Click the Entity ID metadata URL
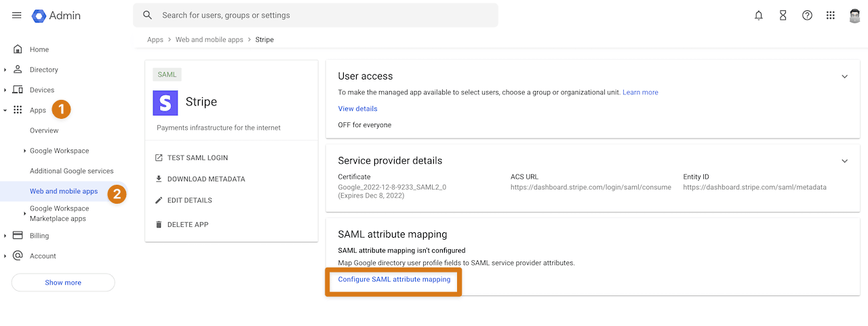The image size is (868, 326). (755, 187)
